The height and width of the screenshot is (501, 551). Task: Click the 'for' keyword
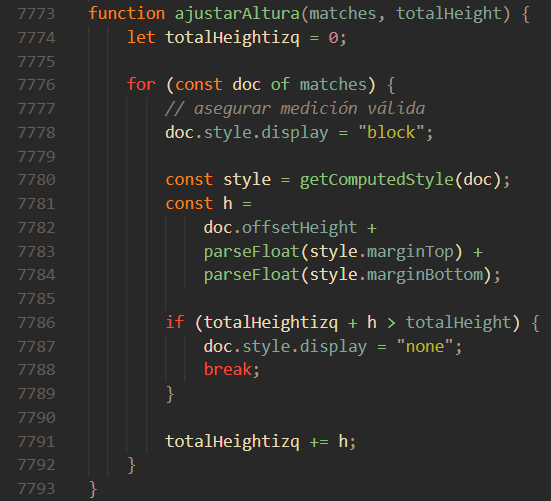[x=141, y=85]
